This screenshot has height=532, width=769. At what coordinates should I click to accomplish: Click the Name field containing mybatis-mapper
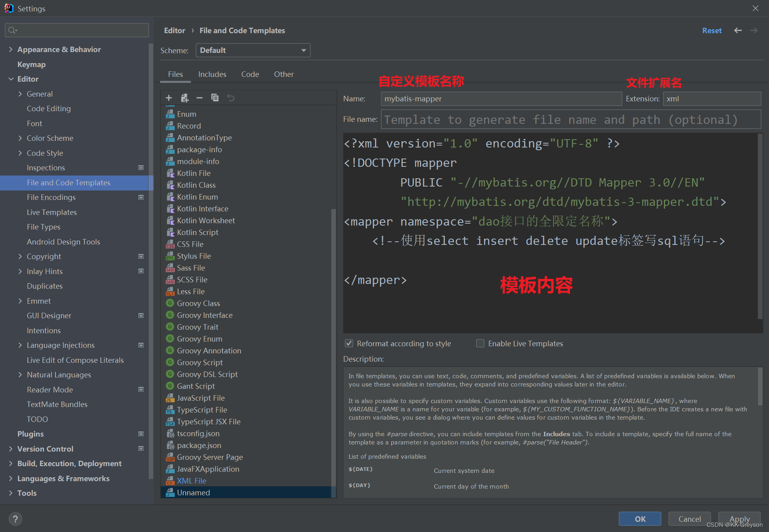coord(501,99)
